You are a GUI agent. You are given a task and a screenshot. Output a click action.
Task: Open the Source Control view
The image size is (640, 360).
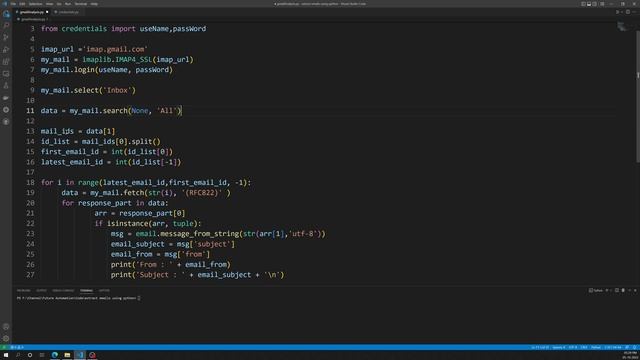click(6, 38)
